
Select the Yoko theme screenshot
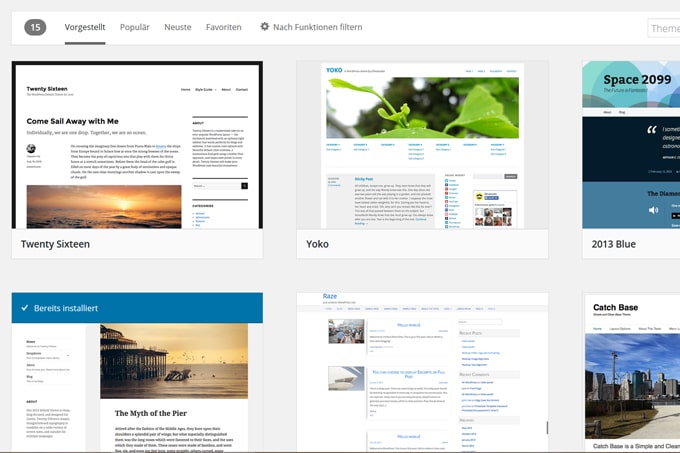[x=422, y=144]
